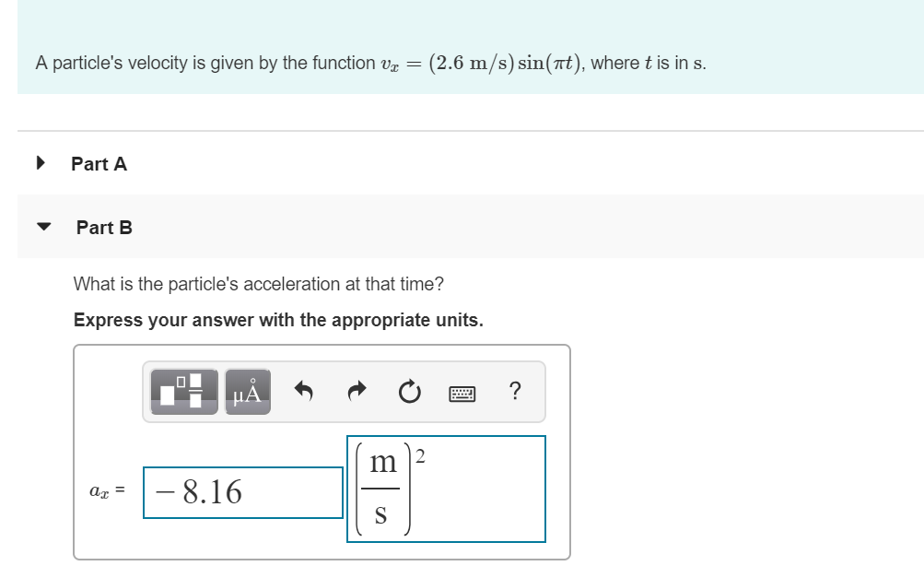924x566 pixels.
Task: Click the exponent 2 in the units expression
Action: click(x=418, y=454)
